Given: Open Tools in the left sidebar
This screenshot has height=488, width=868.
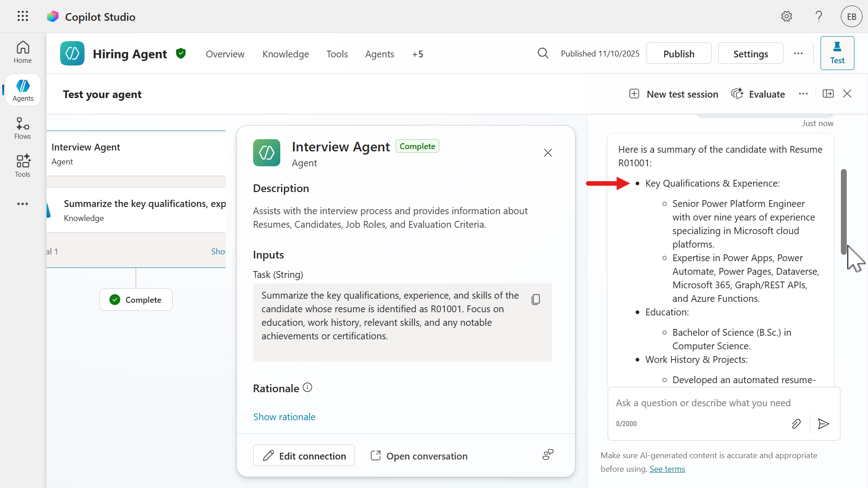Looking at the screenshot, I should [x=23, y=166].
